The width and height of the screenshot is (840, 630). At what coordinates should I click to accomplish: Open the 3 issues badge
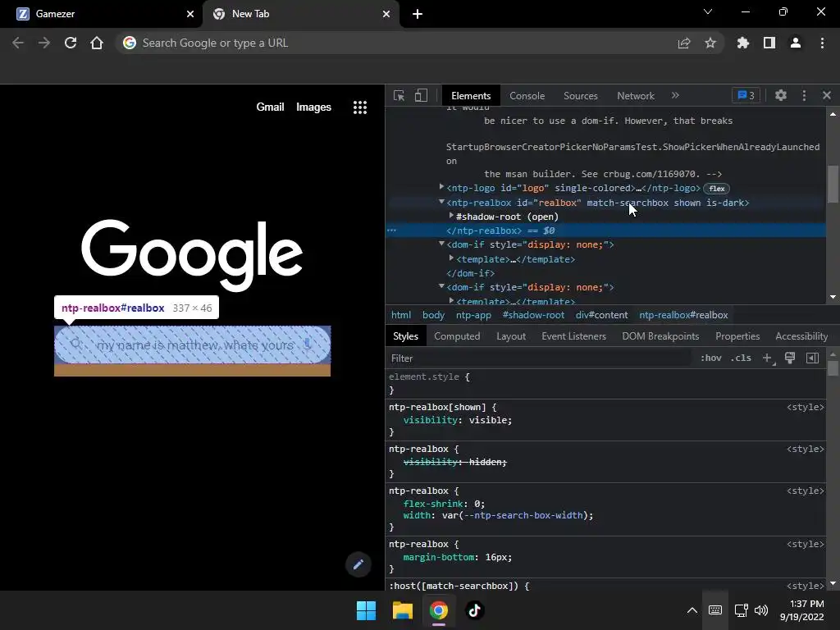pyautogui.click(x=746, y=95)
